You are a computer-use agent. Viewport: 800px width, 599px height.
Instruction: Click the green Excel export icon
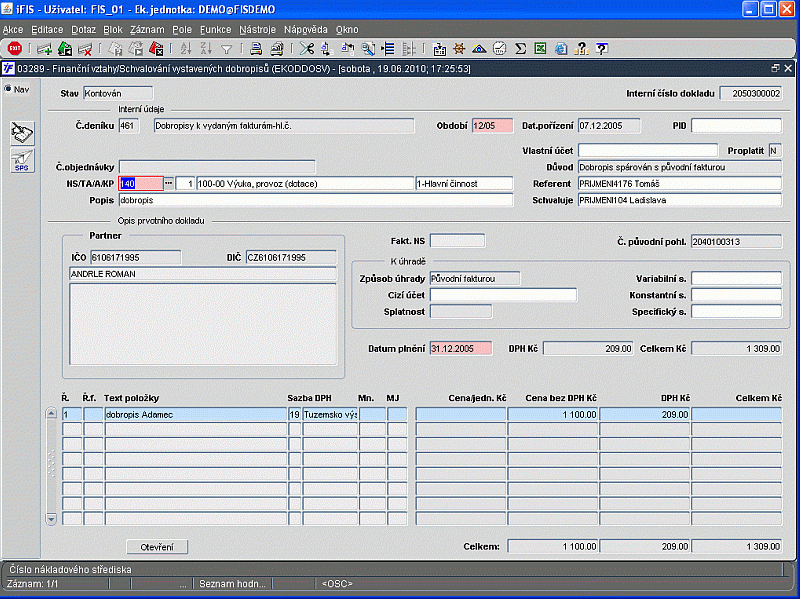tap(540, 49)
